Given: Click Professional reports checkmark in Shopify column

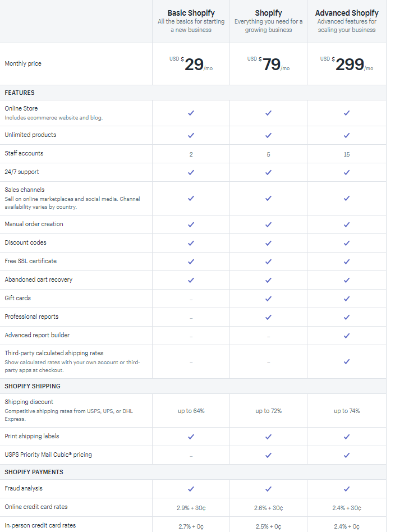Looking at the screenshot, I should (268, 317).
